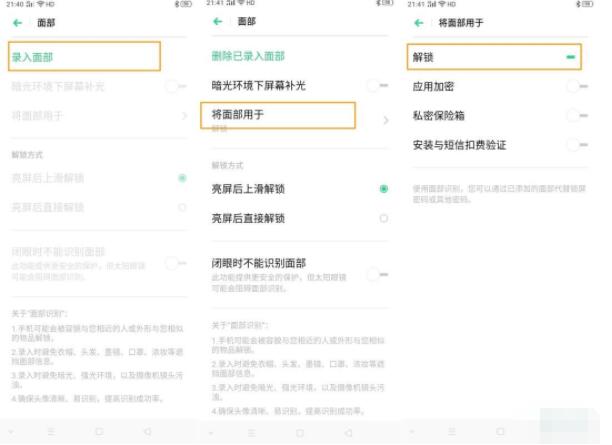Go back from middle 面部 screen

(x=218, y=21)
